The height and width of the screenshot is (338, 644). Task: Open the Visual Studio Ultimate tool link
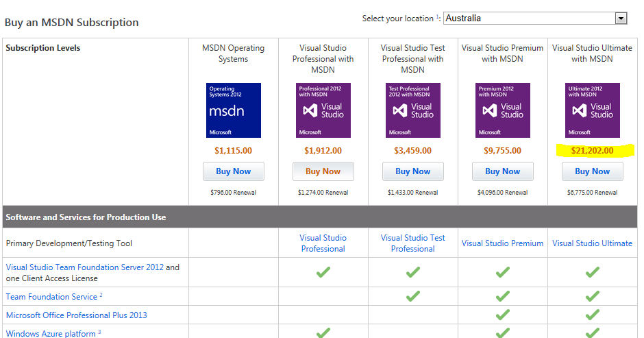(592, 243)
